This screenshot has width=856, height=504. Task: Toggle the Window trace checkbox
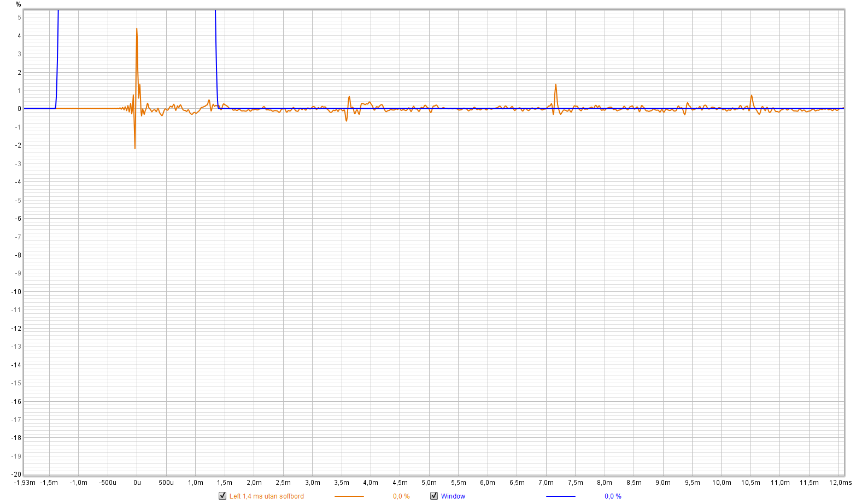(434, 496)
